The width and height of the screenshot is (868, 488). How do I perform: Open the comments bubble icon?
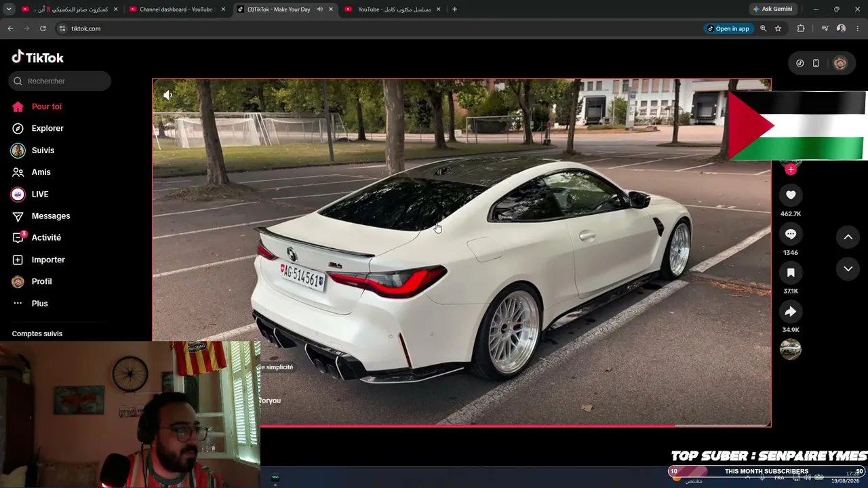(x=791, y=234)
